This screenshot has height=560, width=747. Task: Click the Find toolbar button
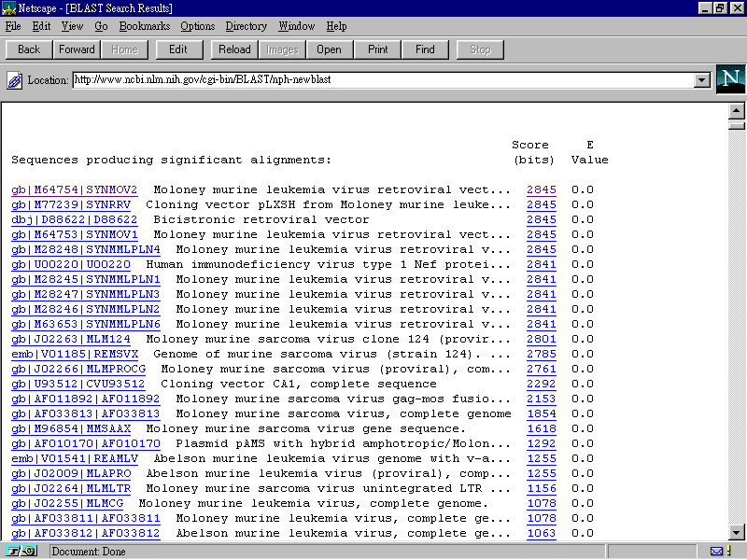point(425,49)
